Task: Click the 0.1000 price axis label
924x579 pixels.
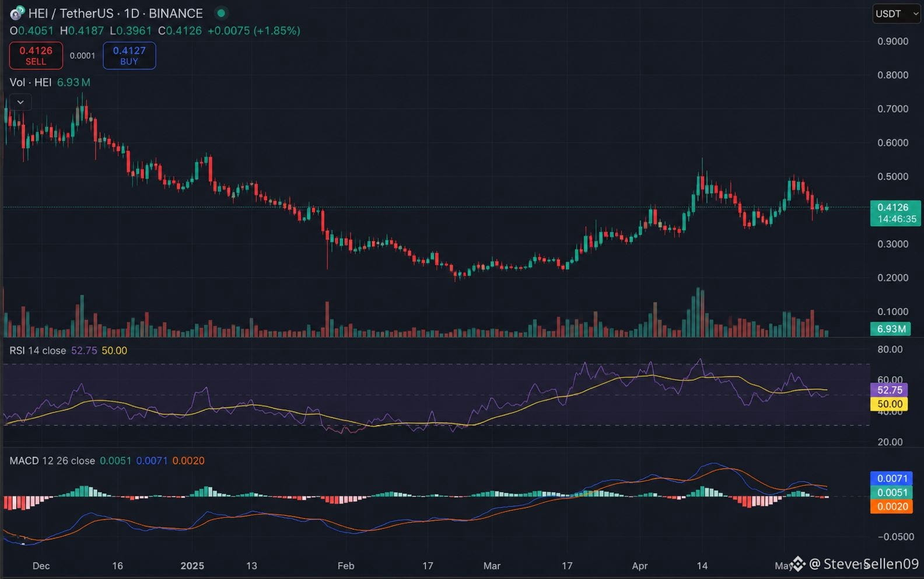Action: pyautogui.click(x=892, y=312)
